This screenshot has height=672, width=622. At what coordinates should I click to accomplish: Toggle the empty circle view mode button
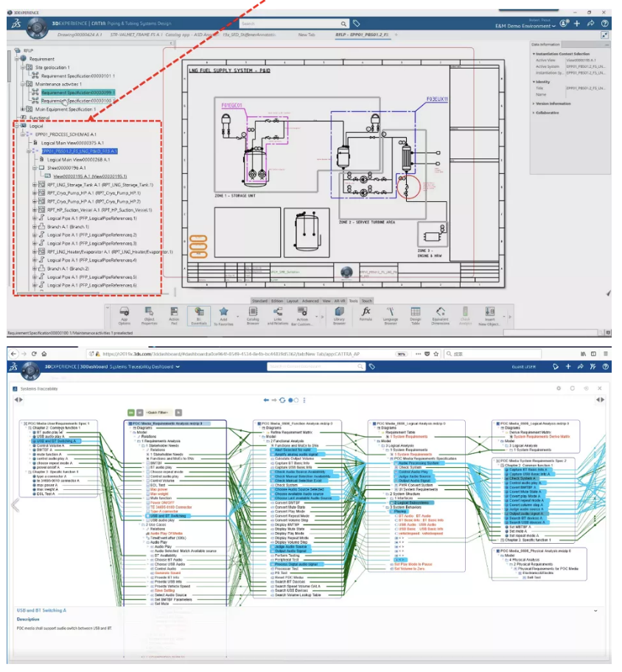pos(296,400)
